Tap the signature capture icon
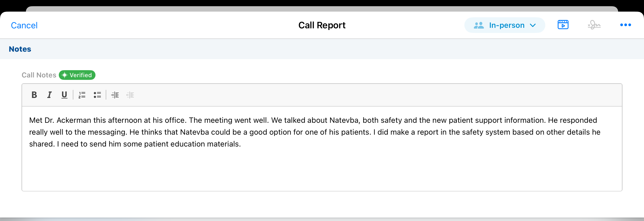Screen dimensions: 644x221 click(594, 25)
